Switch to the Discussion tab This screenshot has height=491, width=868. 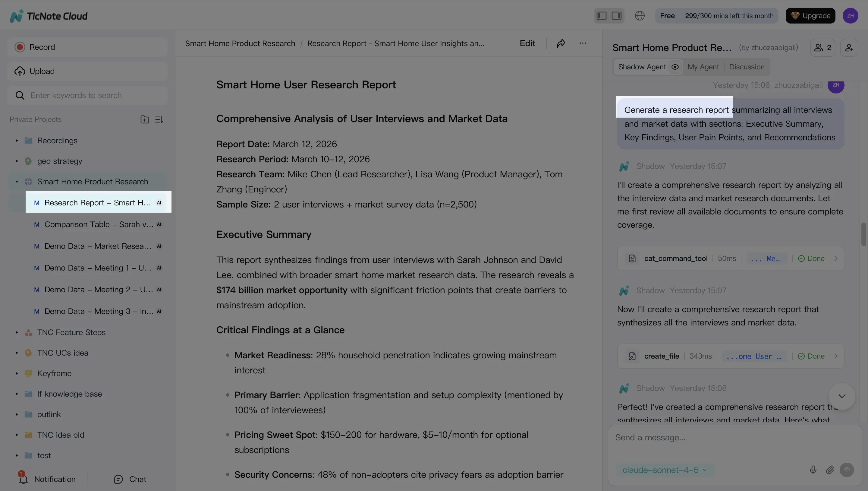point(747,67)
